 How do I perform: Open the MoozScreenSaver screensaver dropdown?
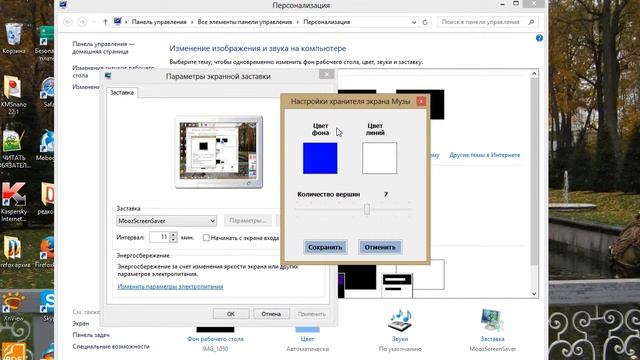point(167,221)
